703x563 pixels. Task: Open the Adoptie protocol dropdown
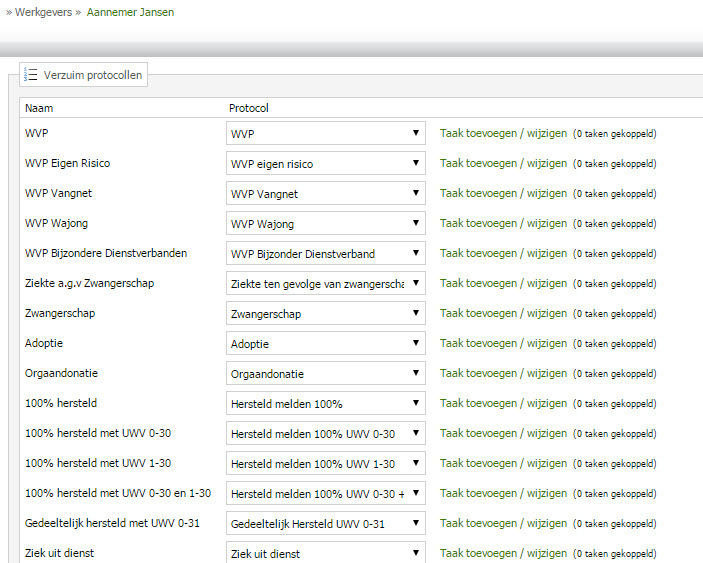click(325, 343)
